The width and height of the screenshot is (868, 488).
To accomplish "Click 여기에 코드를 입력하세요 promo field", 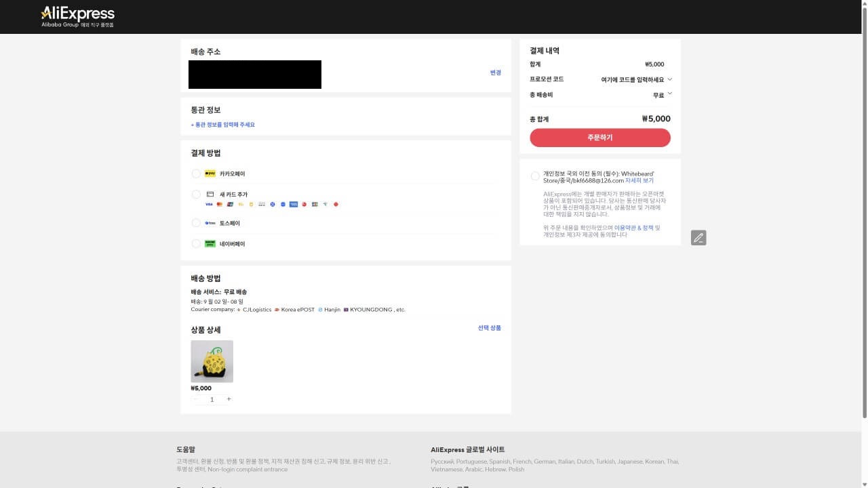I will [632, 79].
